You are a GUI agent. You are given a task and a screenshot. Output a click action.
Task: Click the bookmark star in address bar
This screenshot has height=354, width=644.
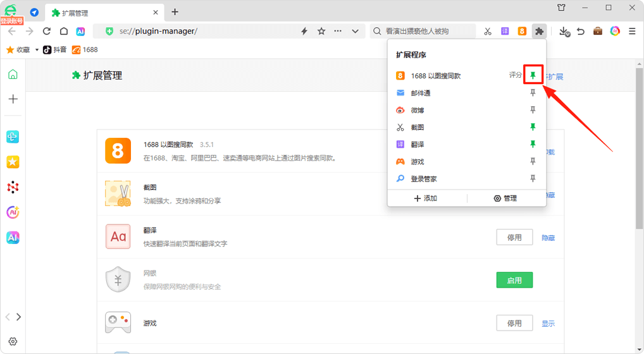tap(321, 31)
